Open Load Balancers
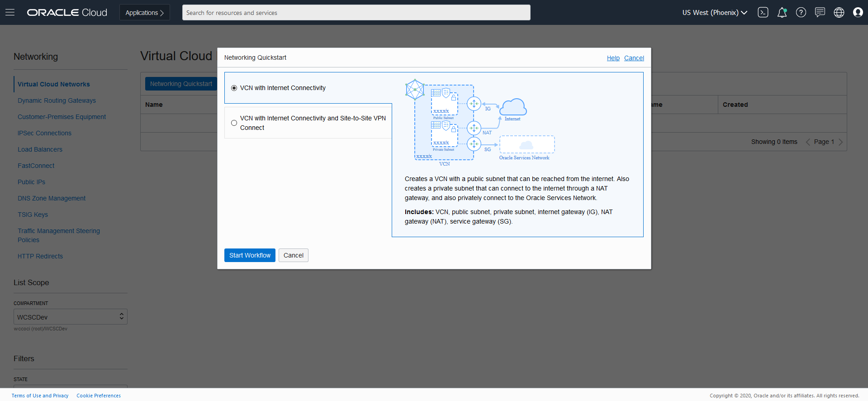Screen dimensions: 868x401 [40, 149]
